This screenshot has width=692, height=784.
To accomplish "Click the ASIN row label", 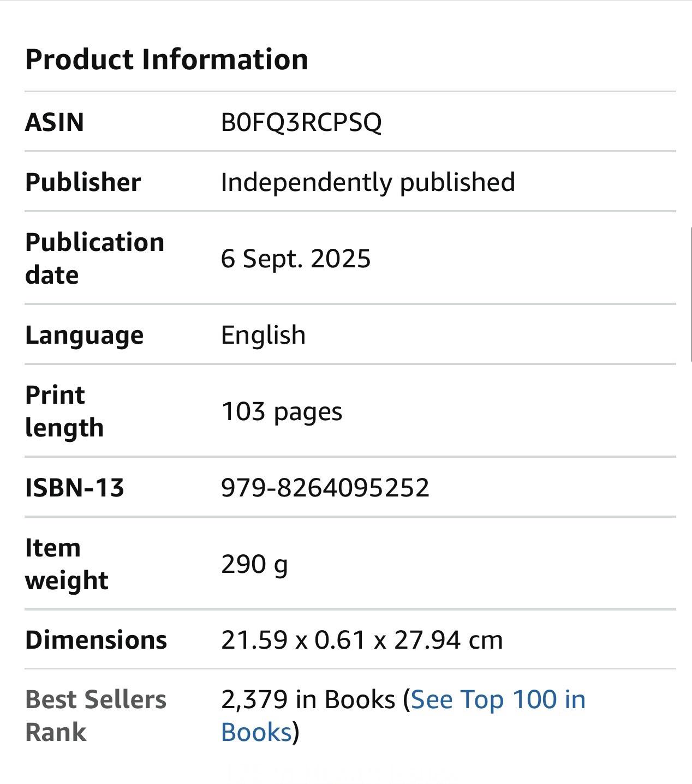I will pos(55,122).
